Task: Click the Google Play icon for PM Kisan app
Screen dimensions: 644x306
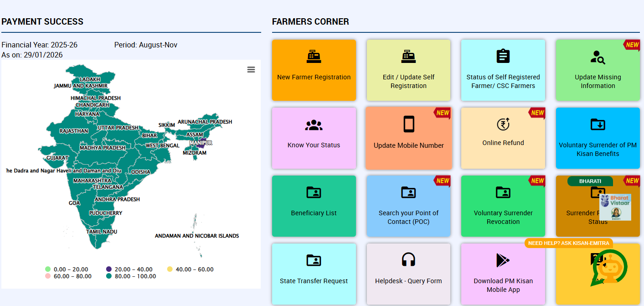Action: (503, 260)
